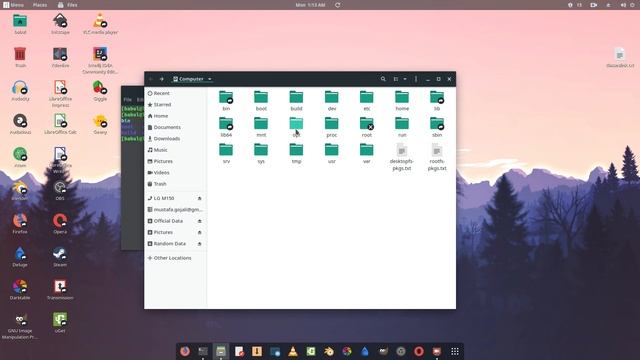Open the home folder in Computer view
Screen dimensions: 640x360
(402, 101)
